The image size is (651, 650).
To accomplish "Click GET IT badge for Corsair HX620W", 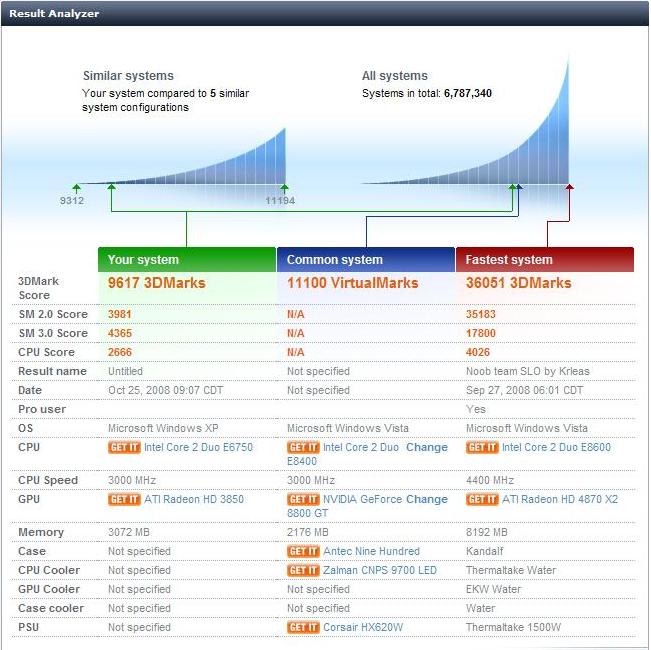I will [x=303, y=627].
